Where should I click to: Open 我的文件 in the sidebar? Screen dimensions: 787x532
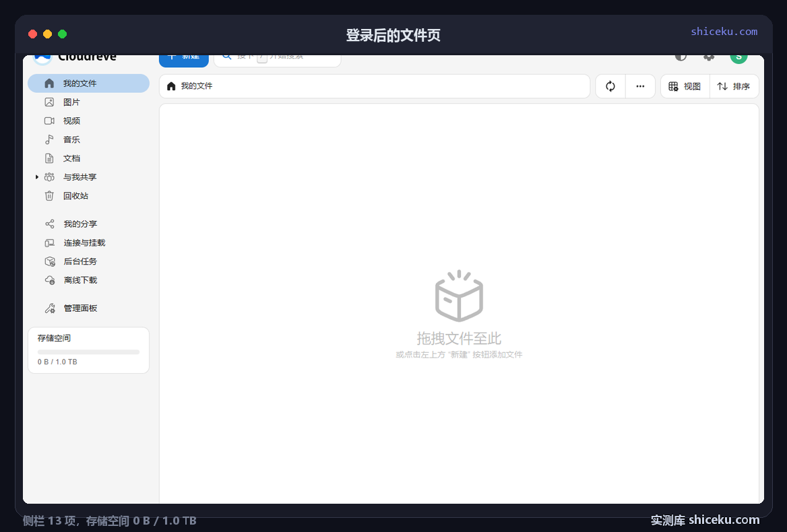pyautogui.click(x=88, y=84)
